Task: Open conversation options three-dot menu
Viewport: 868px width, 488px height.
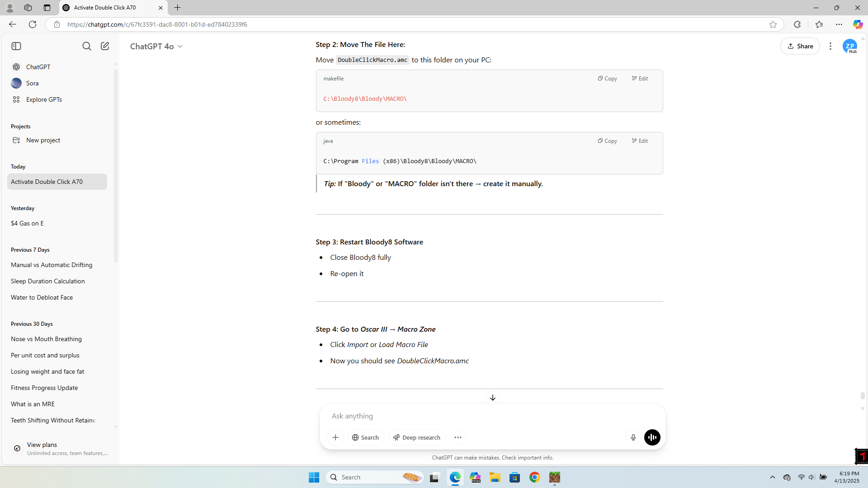Action: click(830, 46)
